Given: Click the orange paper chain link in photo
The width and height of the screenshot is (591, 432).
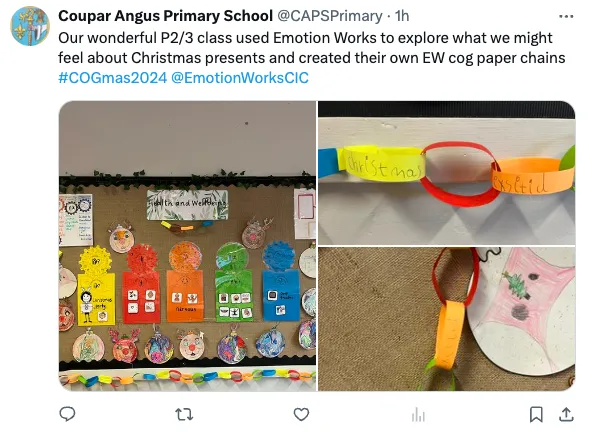Looking at the screenshot, I should tap(532, 176).
